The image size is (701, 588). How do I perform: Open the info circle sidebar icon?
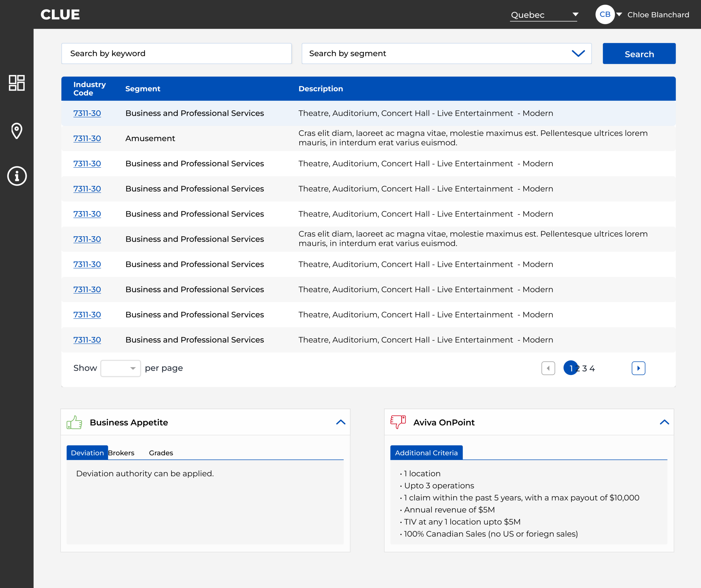[17, 176]
